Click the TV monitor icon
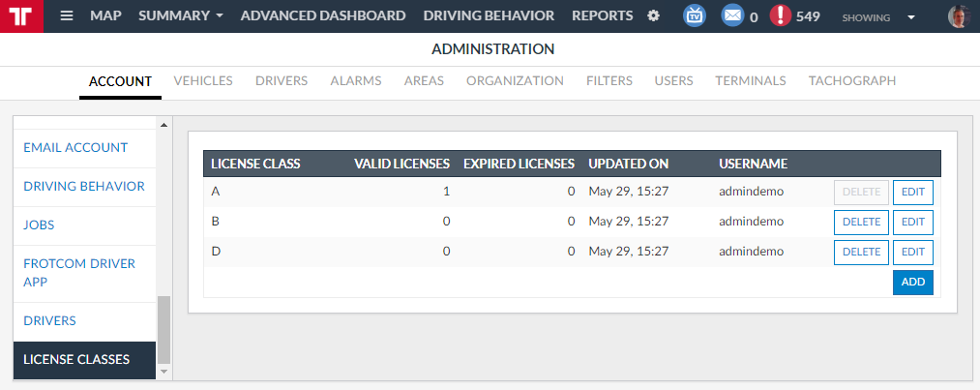The image size is (980, 390). pyautogui.click(x=695, y=16)
